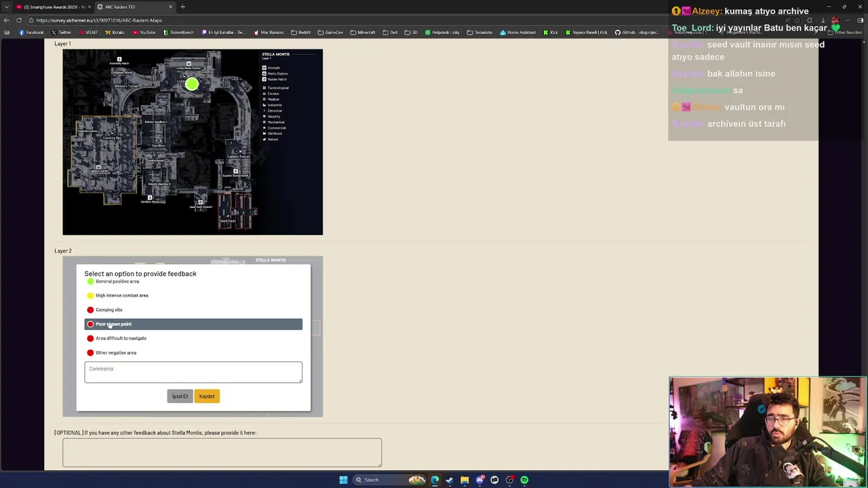Expand the GameDev bookmarks folder
Viewport: 868px width, 488px height.
coord(331,33)
